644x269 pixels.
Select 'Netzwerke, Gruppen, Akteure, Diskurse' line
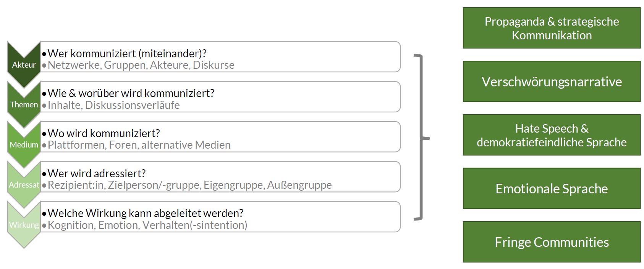click(141, 65)
